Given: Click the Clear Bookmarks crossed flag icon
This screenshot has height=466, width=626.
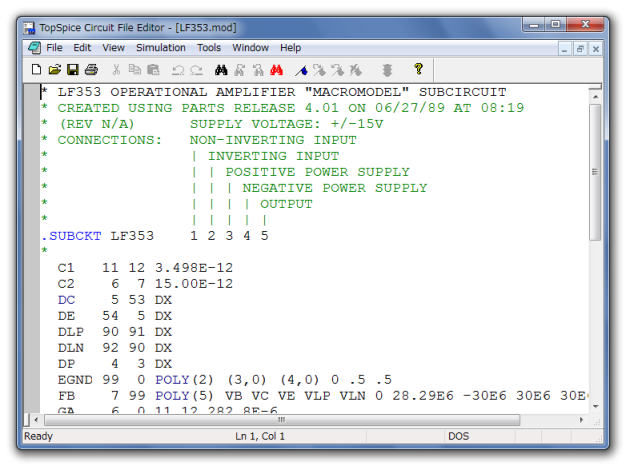Looking at the screenshot, I should point(355,70).
